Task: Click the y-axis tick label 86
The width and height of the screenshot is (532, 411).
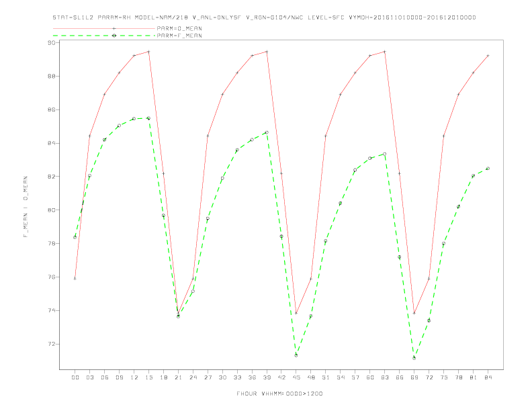Action: (51, 110)
